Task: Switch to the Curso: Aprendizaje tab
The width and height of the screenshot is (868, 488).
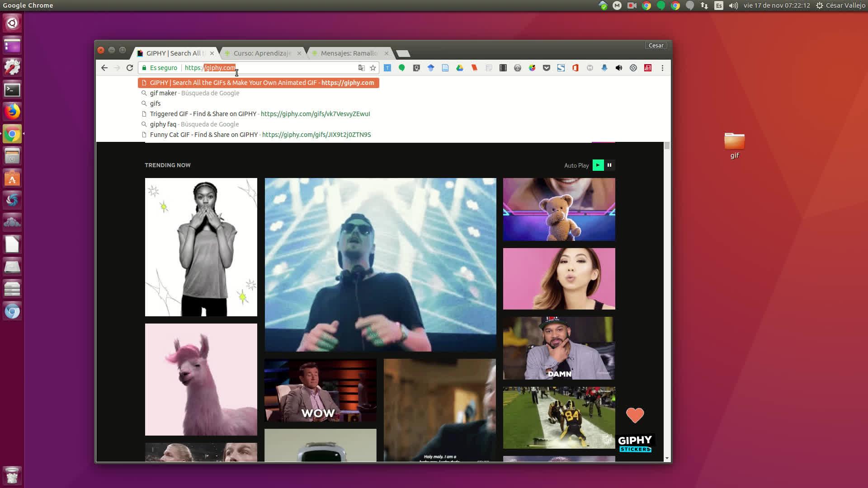Action: coord(262,53)
